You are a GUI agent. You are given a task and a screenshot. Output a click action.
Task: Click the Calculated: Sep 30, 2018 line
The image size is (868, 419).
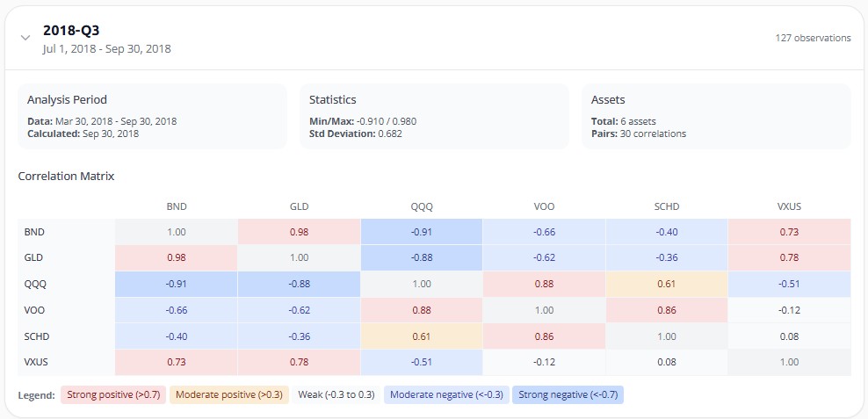click(x=83, y=134)
